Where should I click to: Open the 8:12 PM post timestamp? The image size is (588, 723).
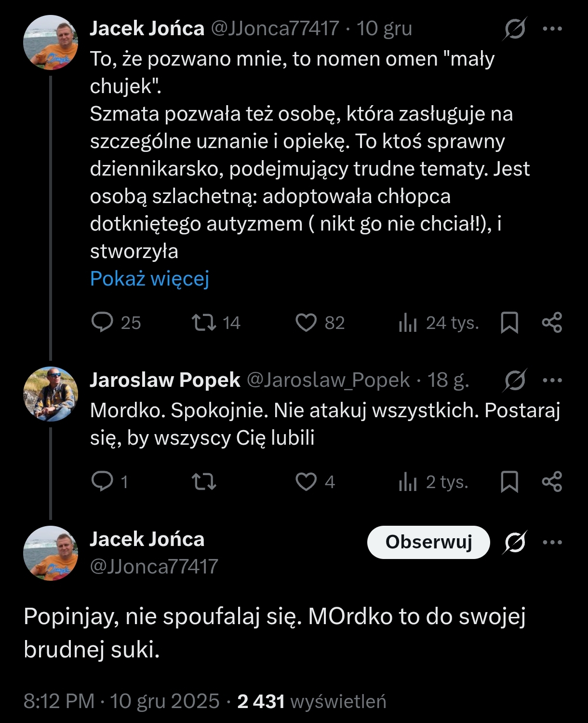pos(59,701)
